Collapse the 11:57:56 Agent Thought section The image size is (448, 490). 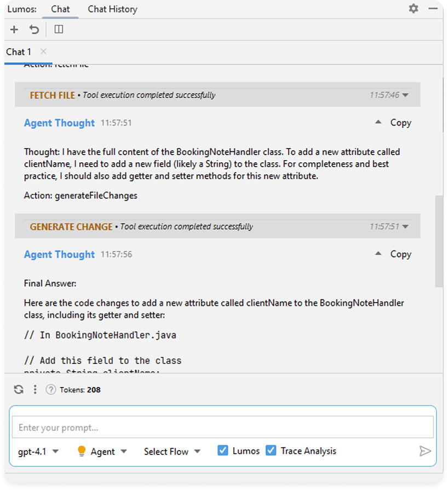[378, 253]
